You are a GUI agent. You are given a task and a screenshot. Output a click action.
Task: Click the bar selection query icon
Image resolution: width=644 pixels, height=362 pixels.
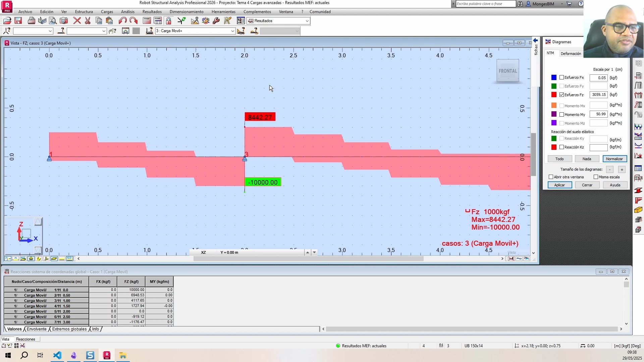(61, 31)
